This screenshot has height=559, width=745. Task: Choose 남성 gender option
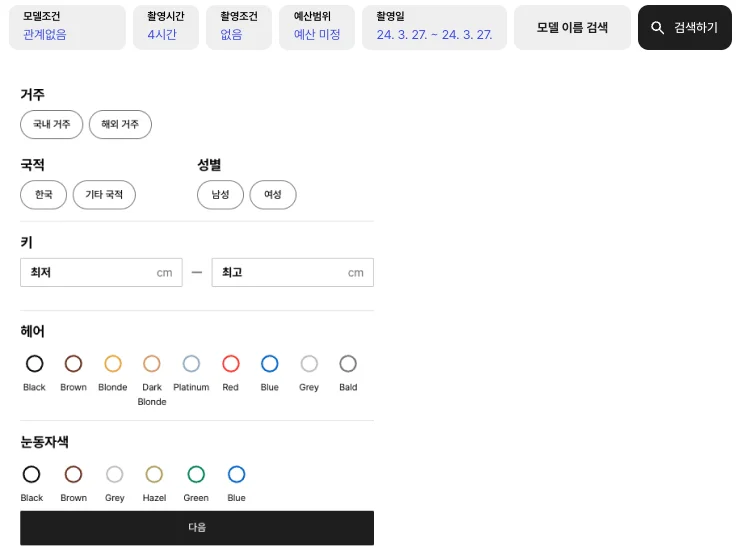pos(220,195)
